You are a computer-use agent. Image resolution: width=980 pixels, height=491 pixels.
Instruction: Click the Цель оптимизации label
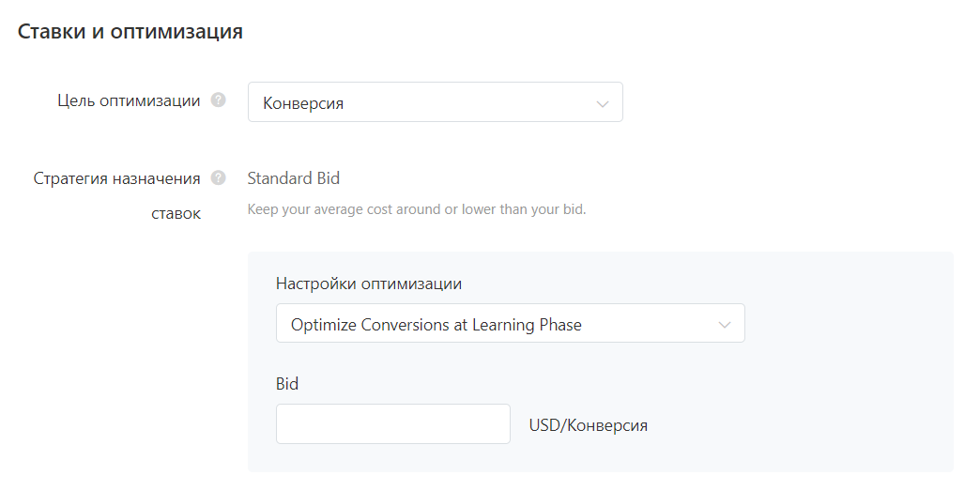tap(129, 100)
